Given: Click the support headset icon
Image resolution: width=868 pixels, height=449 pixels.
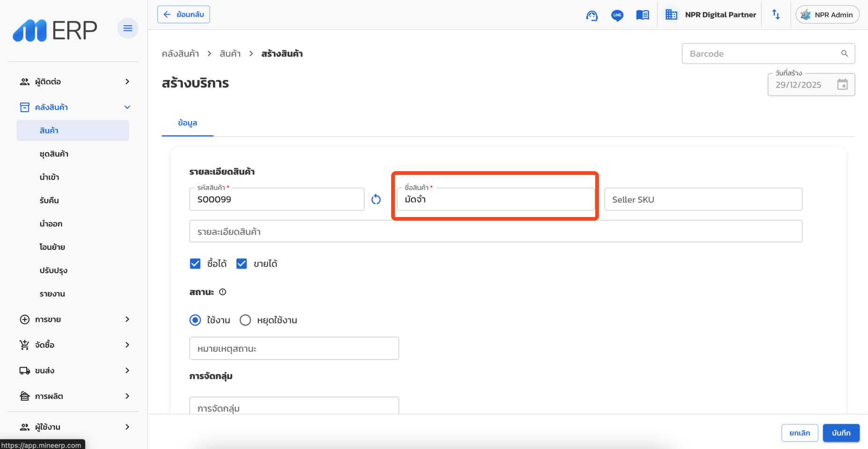Looking at the screenshot, I should point(592,15).
